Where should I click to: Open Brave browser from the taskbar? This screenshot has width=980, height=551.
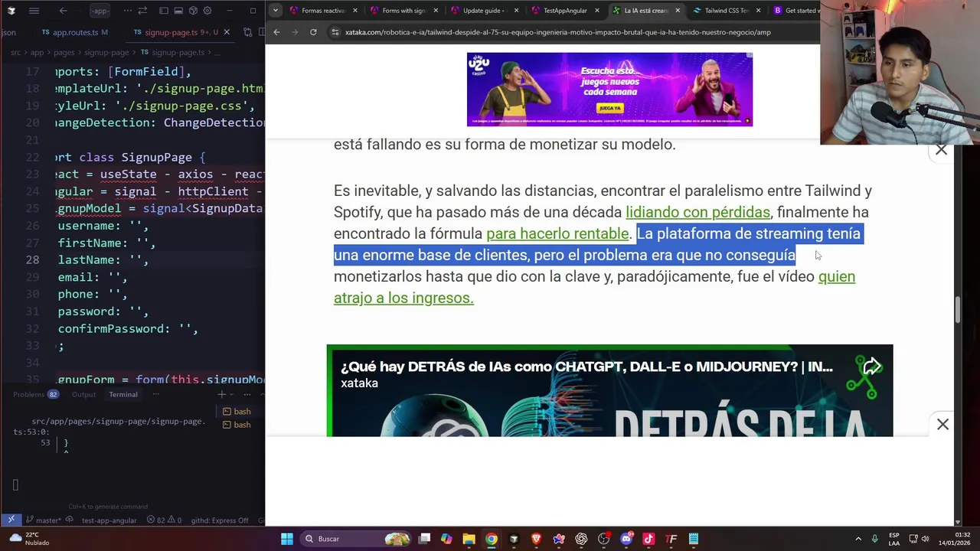tap(536, 539)
